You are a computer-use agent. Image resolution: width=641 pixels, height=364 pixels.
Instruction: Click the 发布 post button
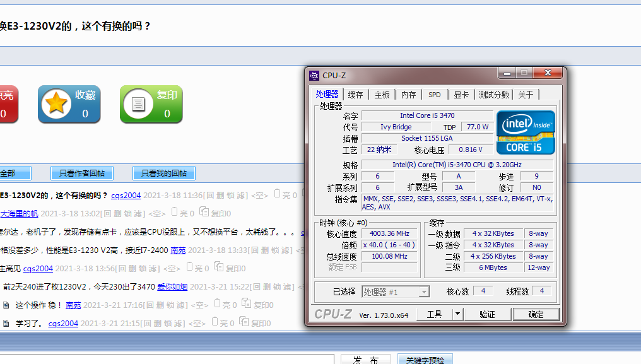[366, 360]
